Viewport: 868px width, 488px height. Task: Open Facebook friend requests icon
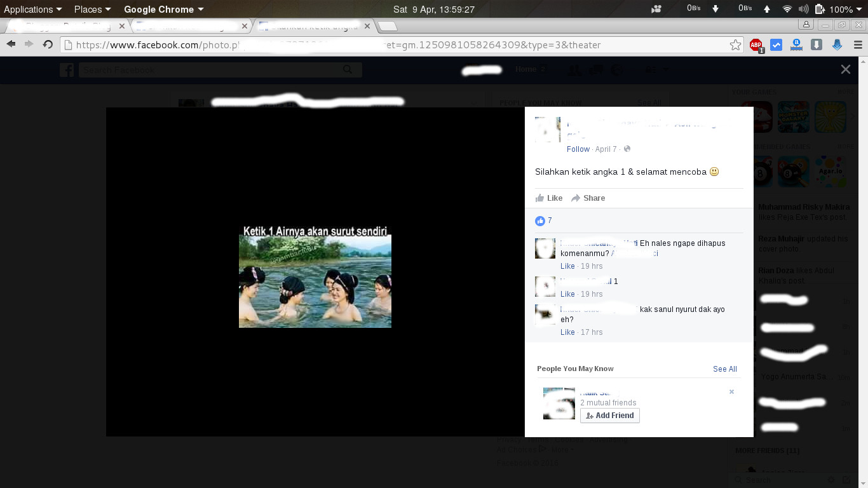tap(574, 70)
